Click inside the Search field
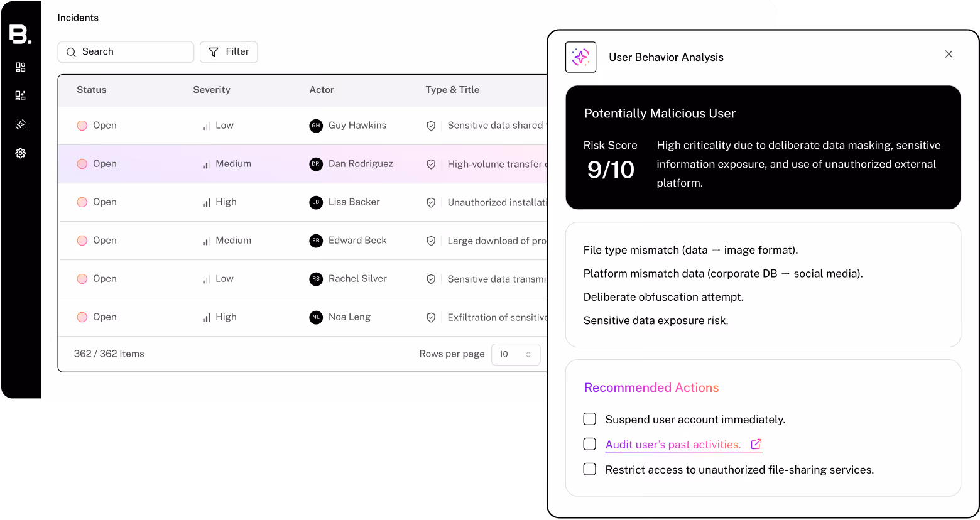Viewport: 980px width, 520px height. [126, 51]
